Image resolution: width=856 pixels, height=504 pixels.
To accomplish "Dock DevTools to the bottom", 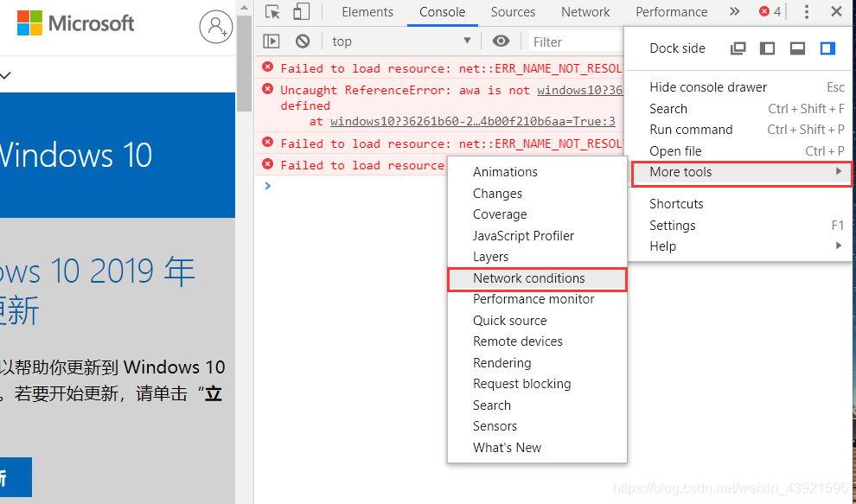I will tap(797, 48).
